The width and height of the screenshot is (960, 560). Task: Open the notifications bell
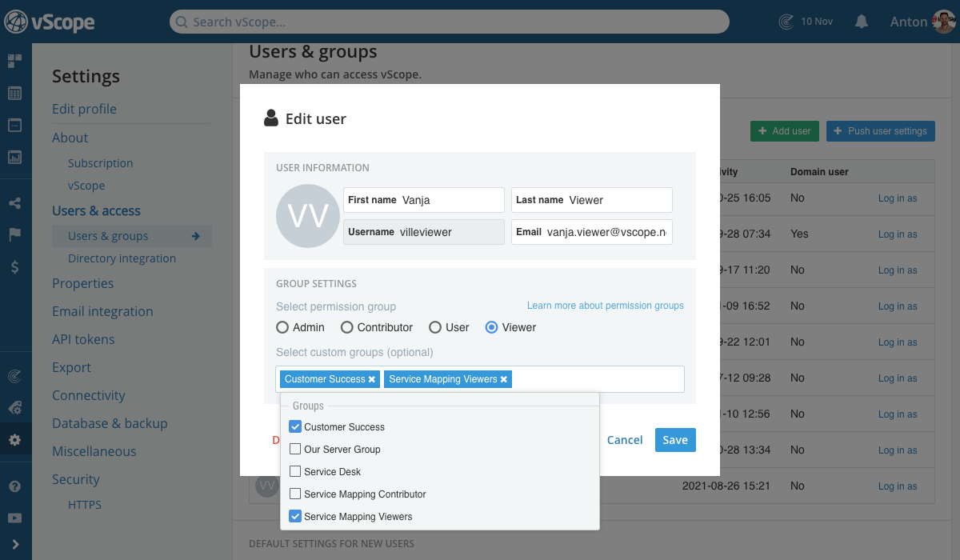862,22
